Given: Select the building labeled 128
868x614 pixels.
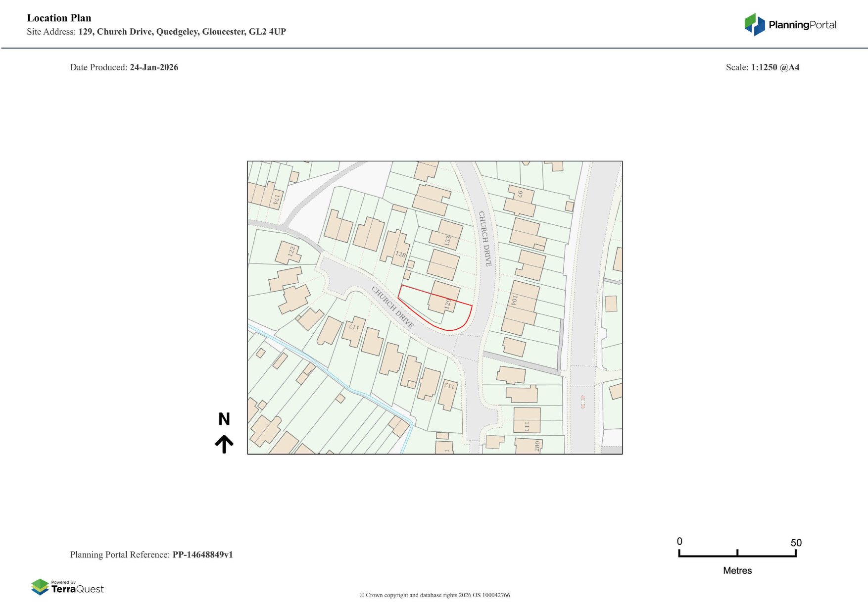Looking at the screenshot, I should click(395, 248).
